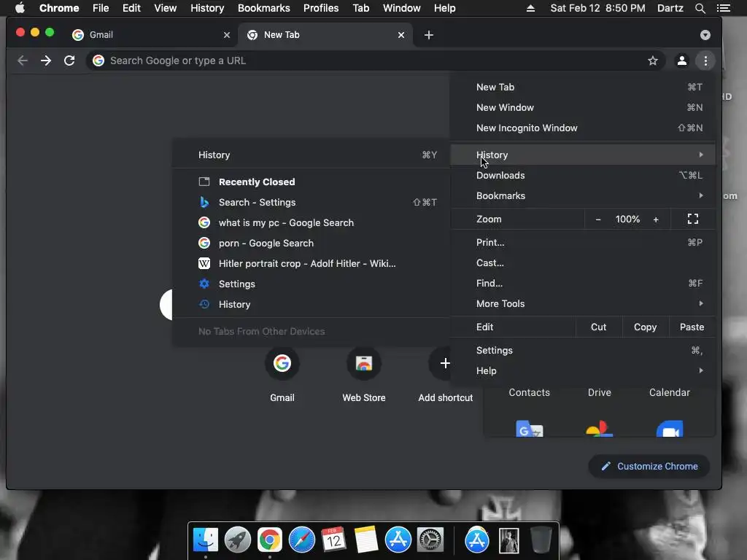Click Cut in the Edit row
Image resolution: width=747 pixels, height=560 pixels.
[x=599, y=327]
